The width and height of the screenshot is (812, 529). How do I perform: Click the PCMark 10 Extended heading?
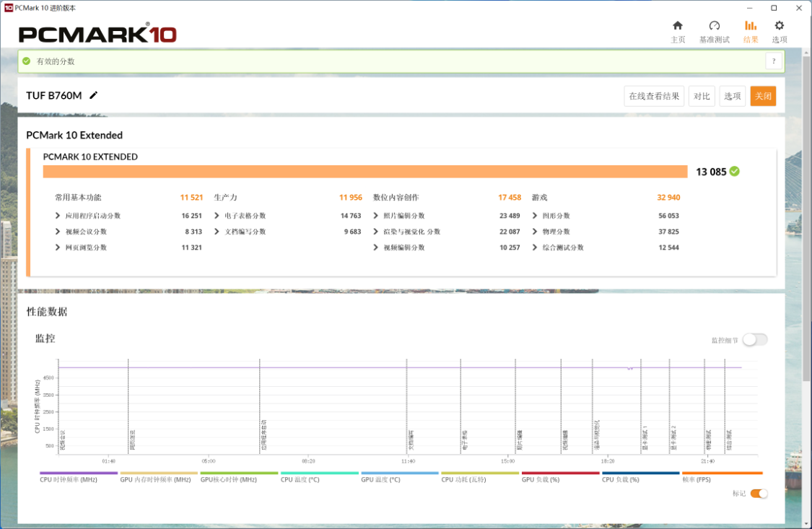coord(74,135)
